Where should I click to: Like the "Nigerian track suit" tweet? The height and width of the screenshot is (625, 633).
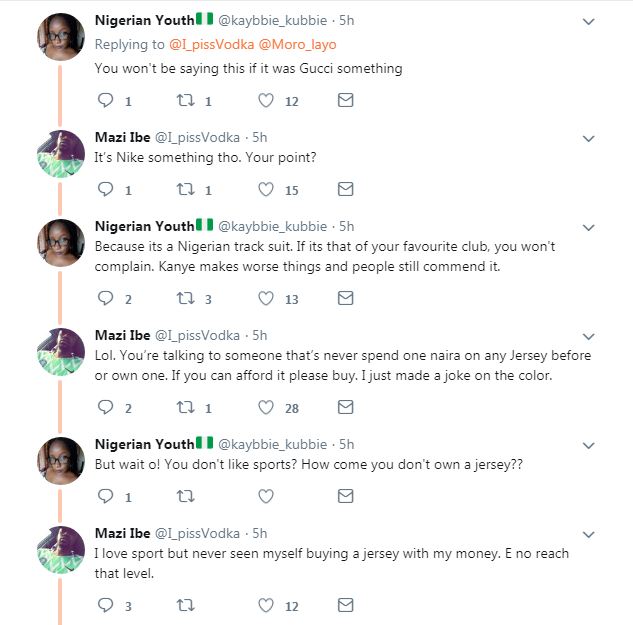click(x=266, y=298)
